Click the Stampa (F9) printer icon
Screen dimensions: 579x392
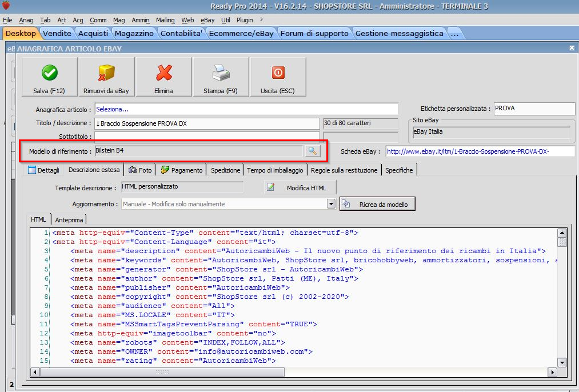pos(221,73)
